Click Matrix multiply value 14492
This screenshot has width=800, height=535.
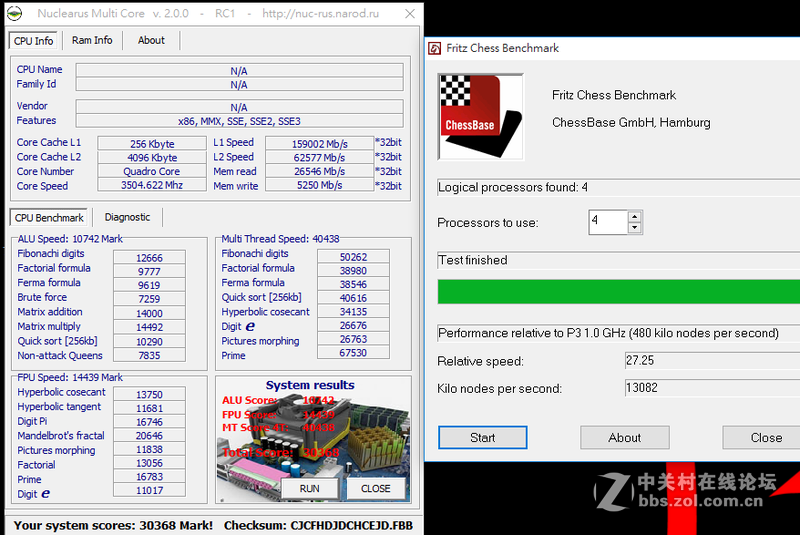point(149,327)
